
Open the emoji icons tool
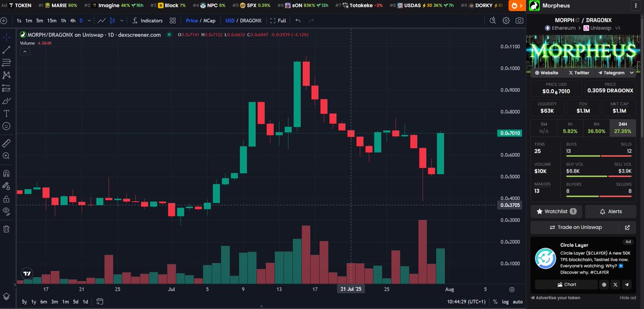tap(6, 126)
